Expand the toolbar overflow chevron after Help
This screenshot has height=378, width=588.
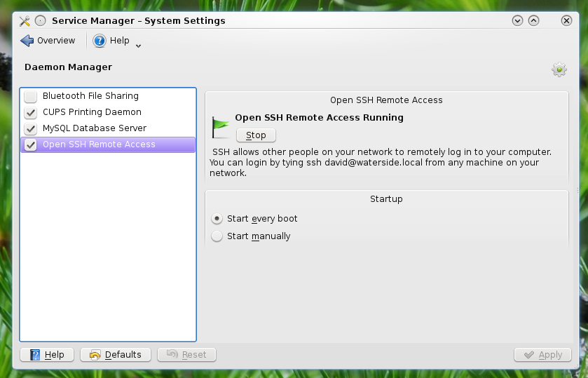pyautogui.click(x=138, y=46)
